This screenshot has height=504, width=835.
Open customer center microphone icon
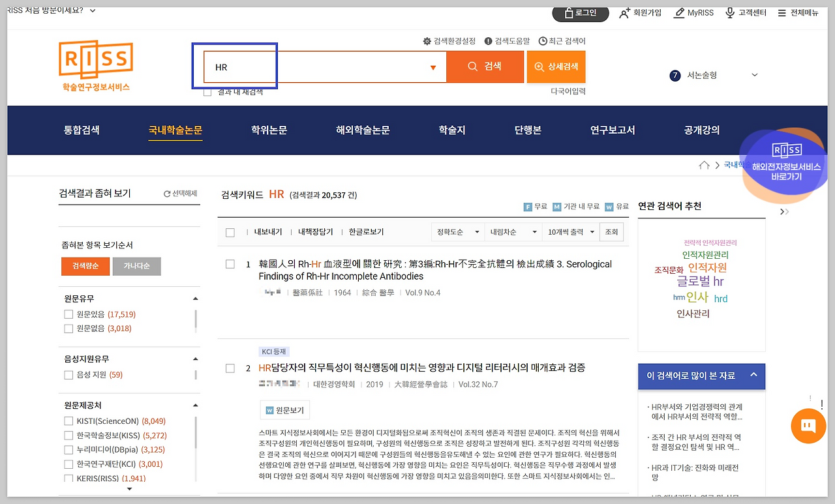730,13
